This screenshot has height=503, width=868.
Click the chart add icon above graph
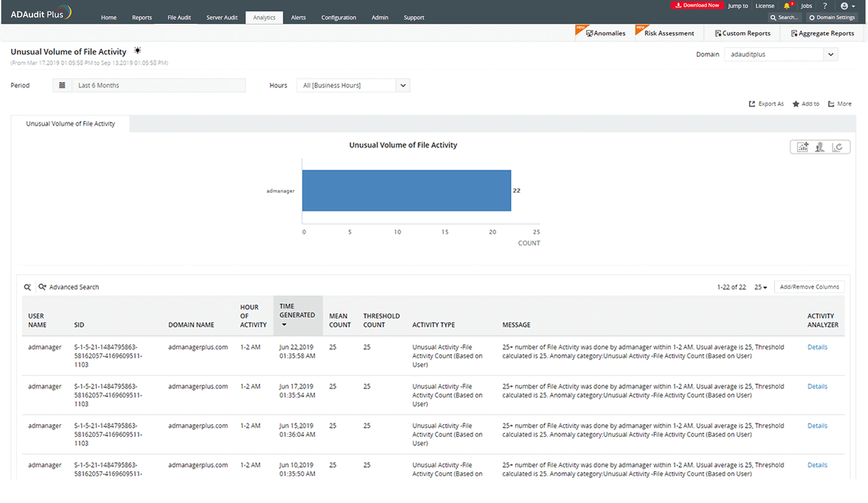pos(803,147)
